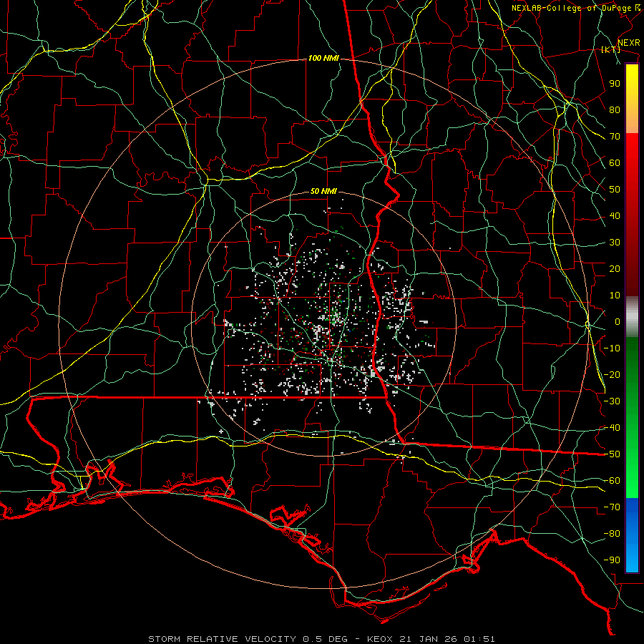Click the 30 value on velocity scale

coord(615,243)
